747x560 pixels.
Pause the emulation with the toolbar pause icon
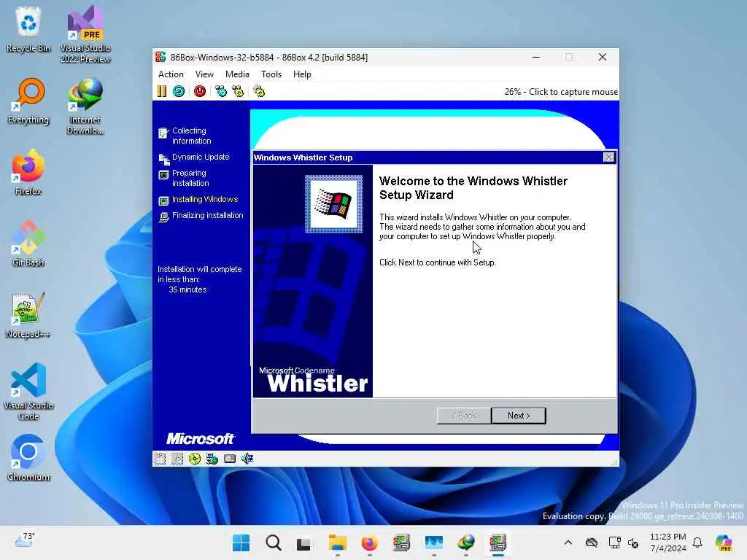point(162,91)
